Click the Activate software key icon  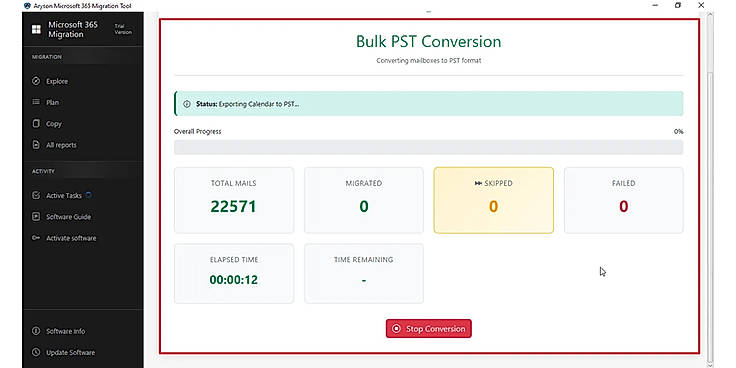[36, 238]
